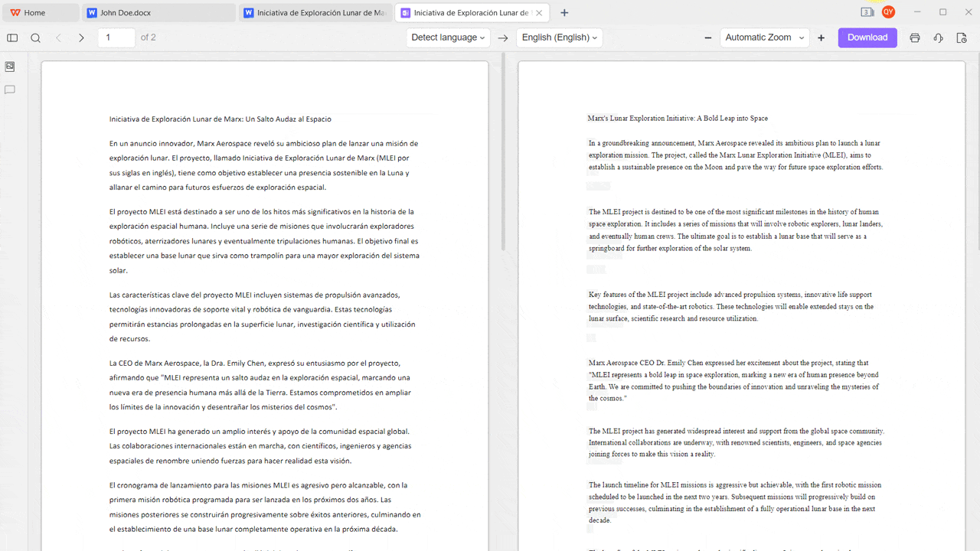Click the line starting "The MLEI project is destined"
Viewport: 980px width, 551px height.
pos(733,212)
